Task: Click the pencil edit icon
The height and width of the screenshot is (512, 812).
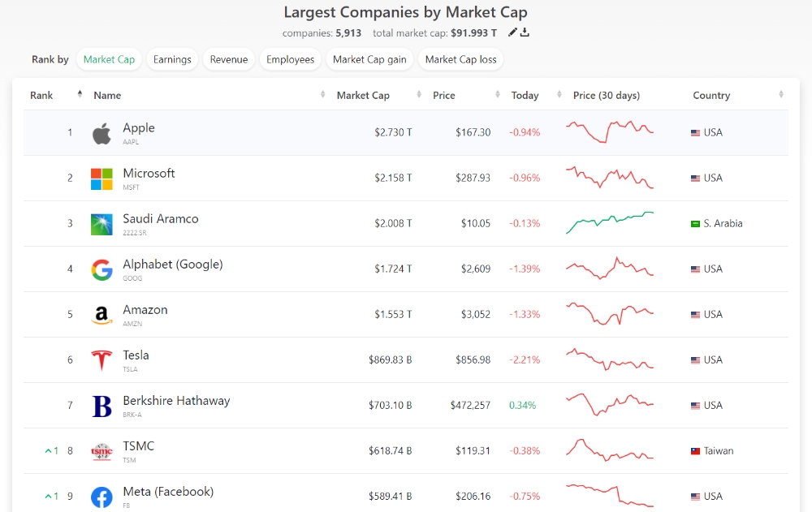Action: pos(512,32)
